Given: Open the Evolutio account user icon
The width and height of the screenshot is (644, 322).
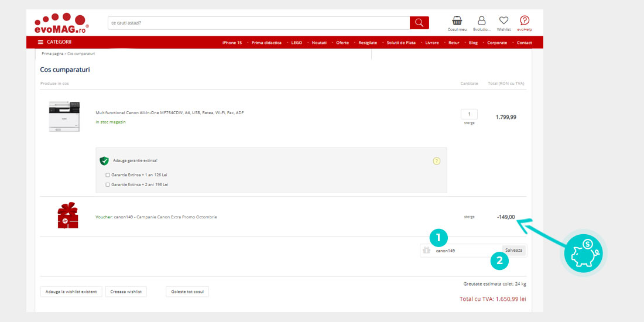Looking at the screenshot, I should point(482,23).
